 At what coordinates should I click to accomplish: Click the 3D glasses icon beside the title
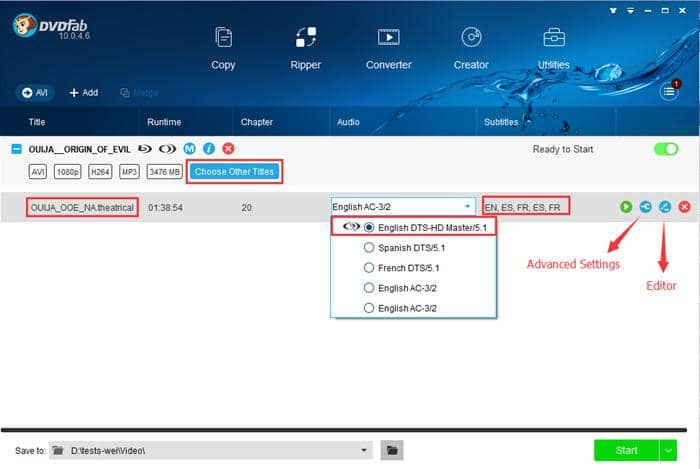coord(167,149)
